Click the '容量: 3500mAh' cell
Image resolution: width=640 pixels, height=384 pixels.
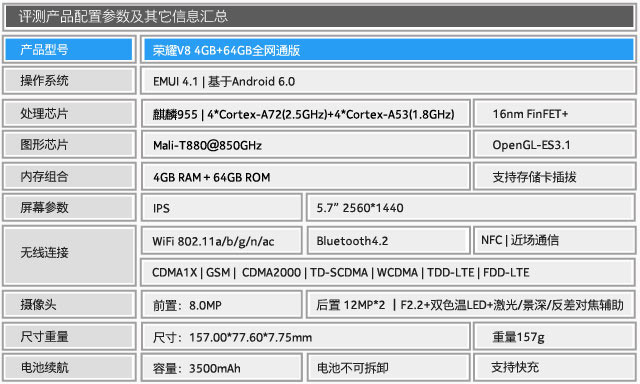(x=222, y=368)
